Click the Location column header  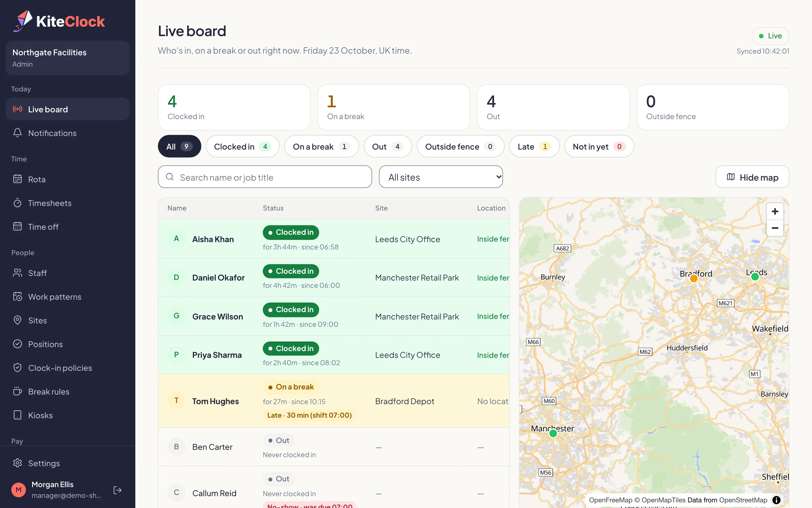491,208
